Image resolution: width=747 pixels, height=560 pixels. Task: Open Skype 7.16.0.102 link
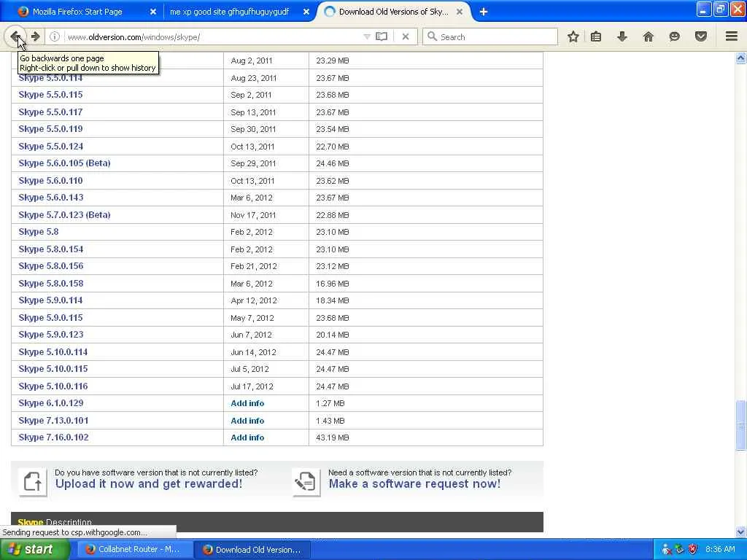[x=53, y=437]
